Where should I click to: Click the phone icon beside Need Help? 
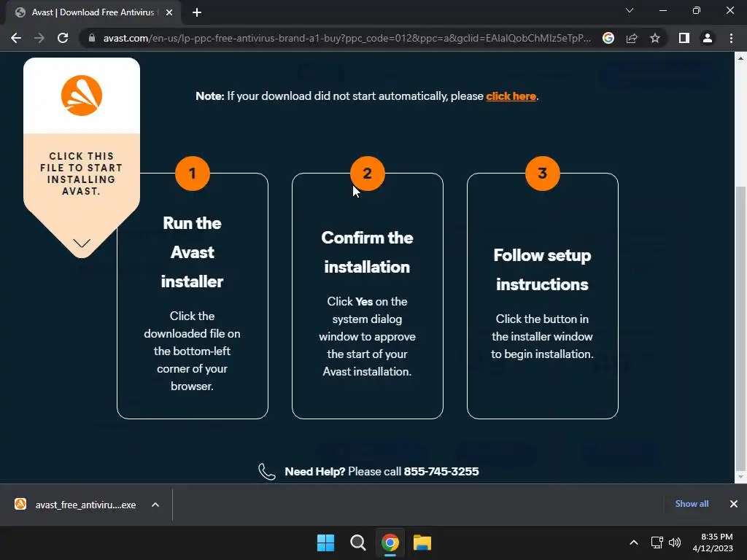tap(267, 472)
